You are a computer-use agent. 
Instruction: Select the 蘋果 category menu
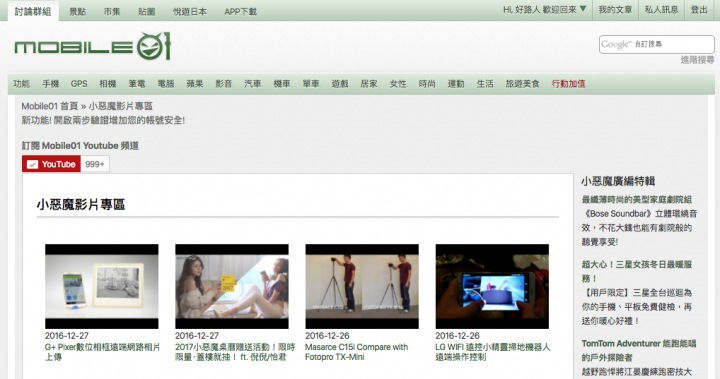coord(195,84)
